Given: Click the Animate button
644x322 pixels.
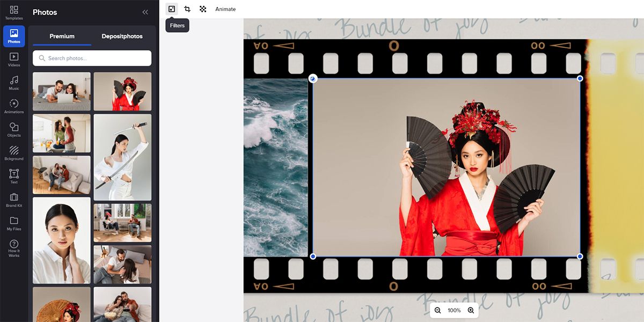Looking at the screenshot, I should [225, 9].
